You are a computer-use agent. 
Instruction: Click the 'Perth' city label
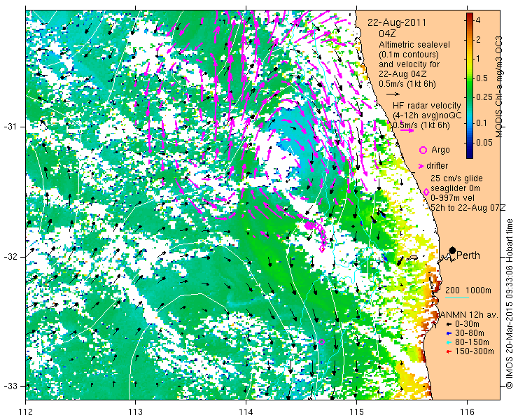pos(468,255)
